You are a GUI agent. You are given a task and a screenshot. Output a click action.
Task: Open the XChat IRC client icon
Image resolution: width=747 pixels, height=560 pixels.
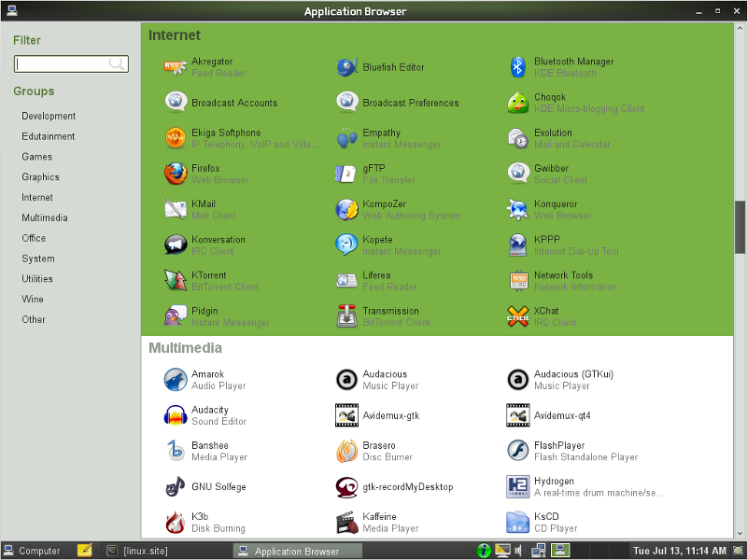point(518,316)
